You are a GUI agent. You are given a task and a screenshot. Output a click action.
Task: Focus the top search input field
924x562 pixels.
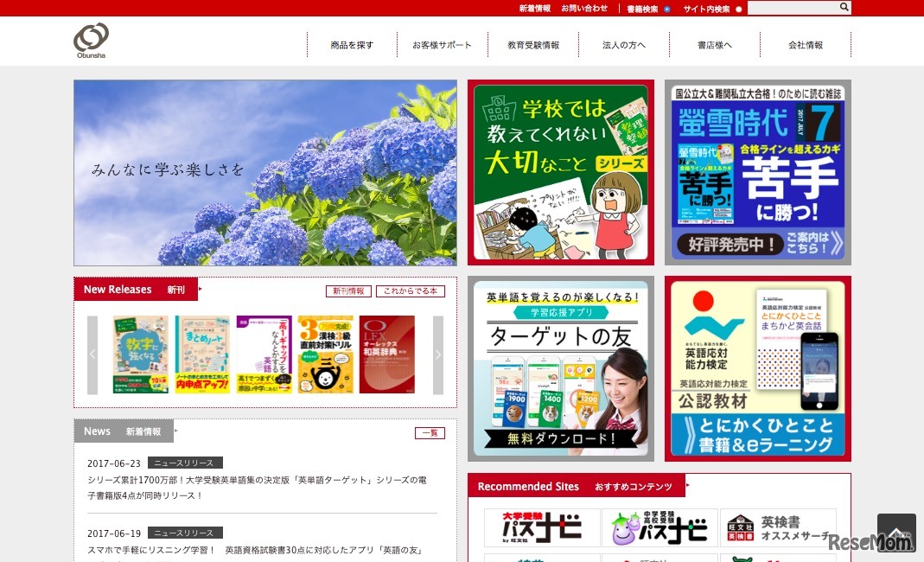pos(793,8)
